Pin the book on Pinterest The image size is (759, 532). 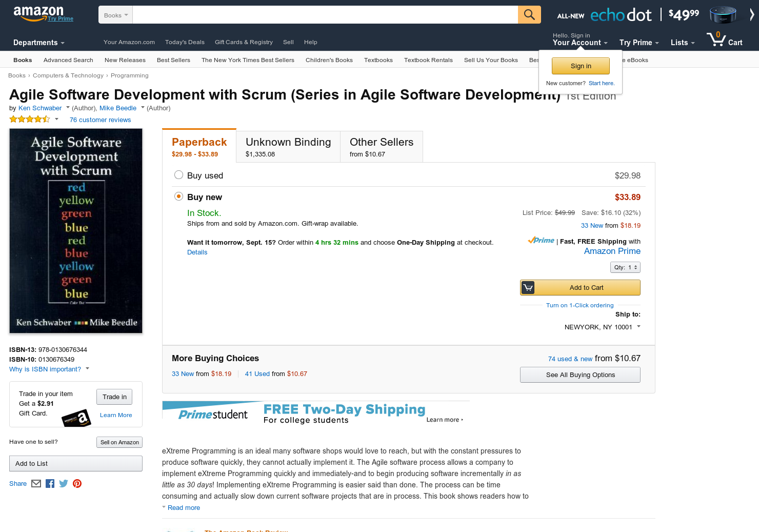coord(77,483)
